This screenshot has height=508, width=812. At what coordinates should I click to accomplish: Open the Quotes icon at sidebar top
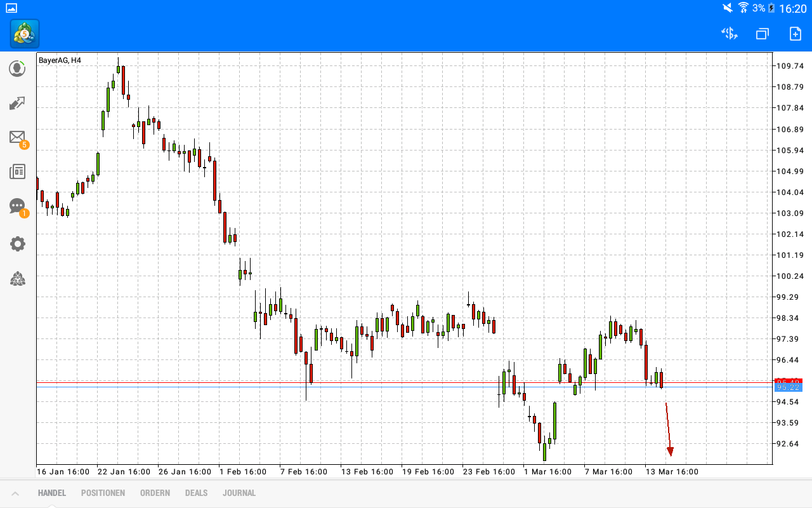[17, 68]
